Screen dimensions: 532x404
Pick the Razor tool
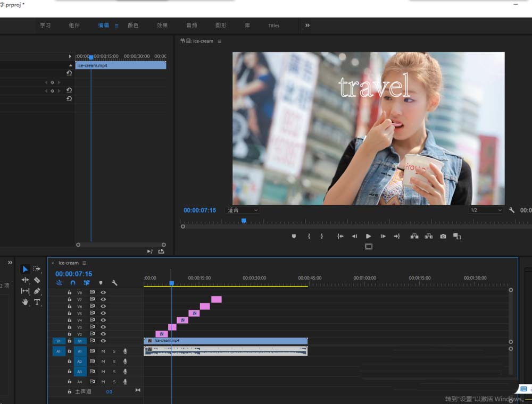click(x=37, y=280)
